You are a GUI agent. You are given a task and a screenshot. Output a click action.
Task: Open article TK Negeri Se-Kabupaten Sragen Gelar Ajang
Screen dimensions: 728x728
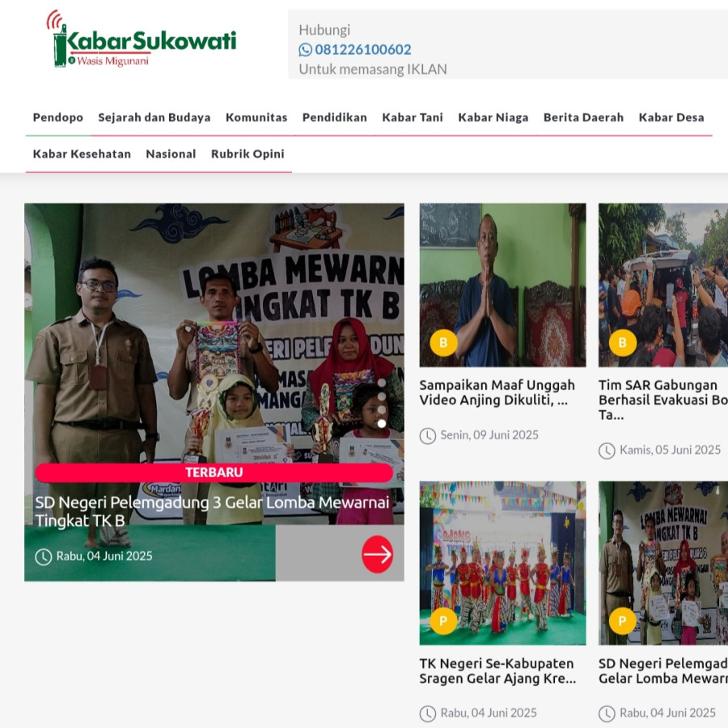click(x=497, y=671)
